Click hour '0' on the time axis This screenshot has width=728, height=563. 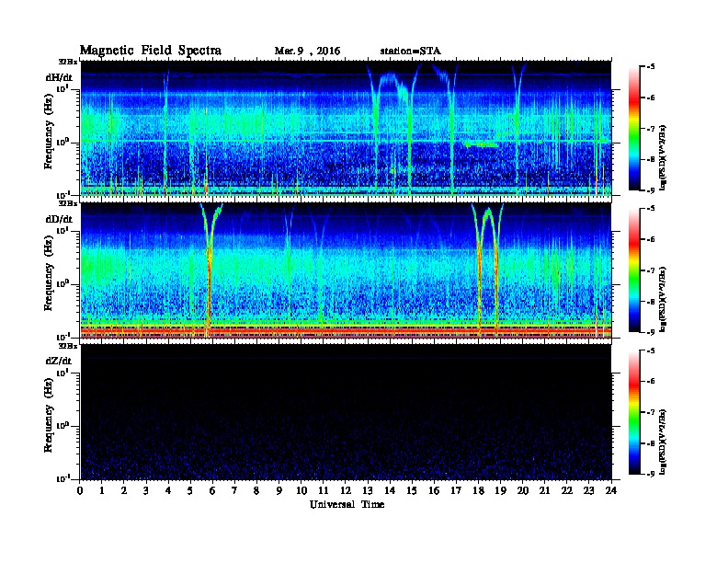point(80,490)
